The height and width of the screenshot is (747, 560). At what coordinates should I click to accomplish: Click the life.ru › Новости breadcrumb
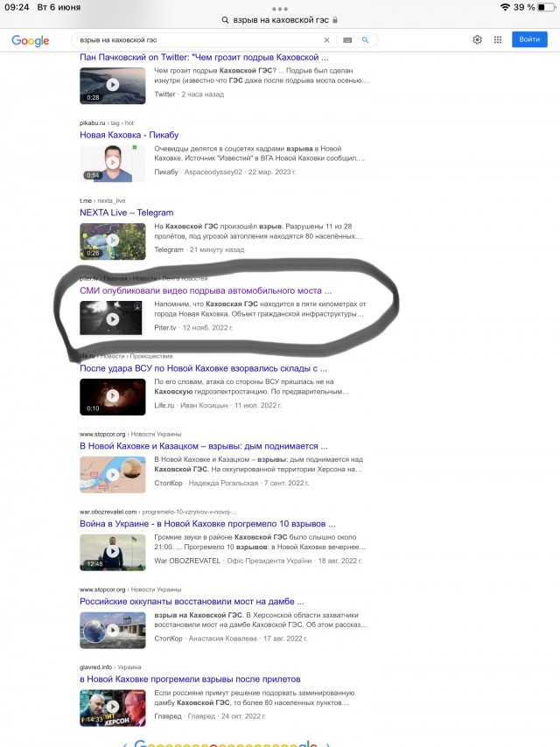pyautogui.click(x=126, y=356)
